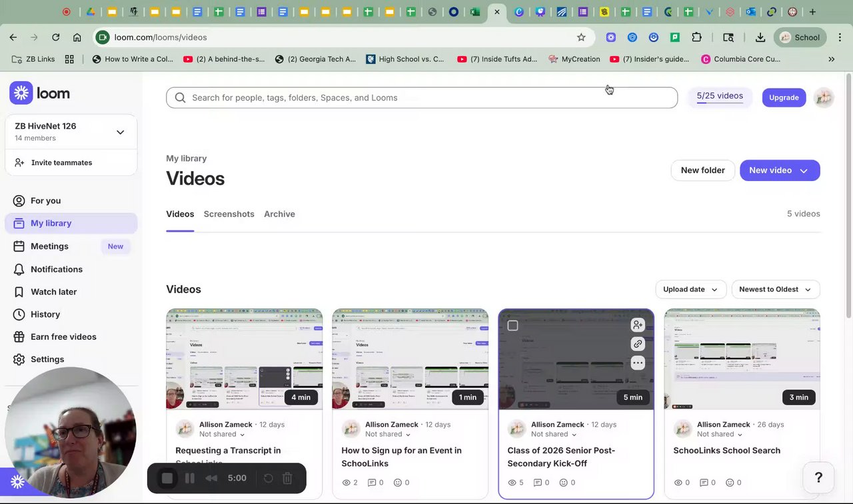Expand Not shared dropdown for Requesting a Transcript

tap(222, 434)
